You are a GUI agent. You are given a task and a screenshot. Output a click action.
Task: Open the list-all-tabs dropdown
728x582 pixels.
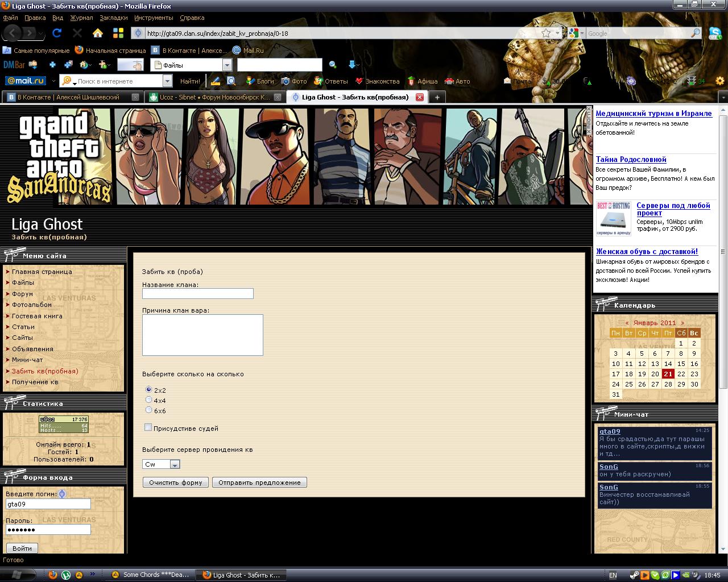[723, 97]
